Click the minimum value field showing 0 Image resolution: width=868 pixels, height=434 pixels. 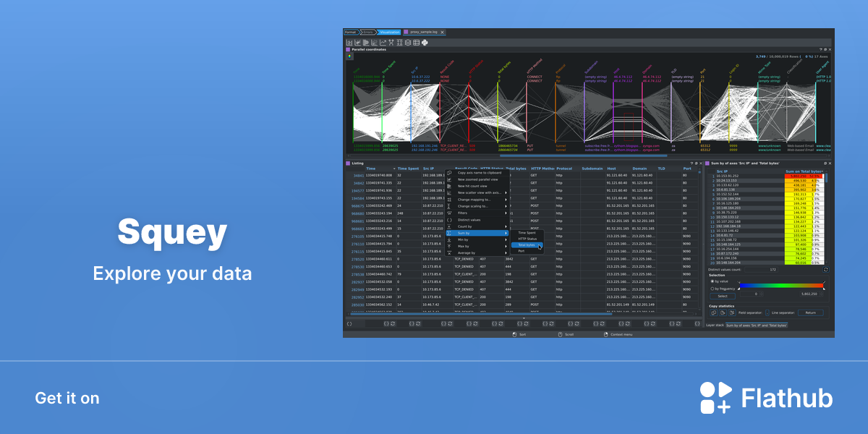[752, 294]
